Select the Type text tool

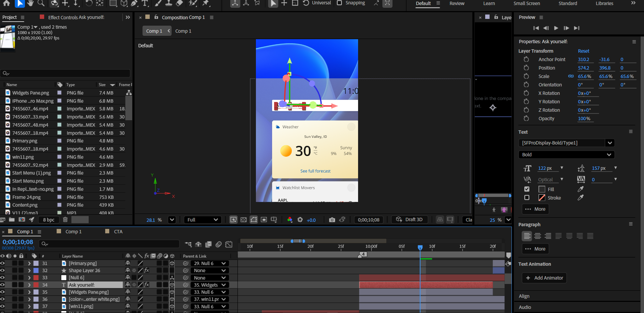pyautogui.click(x=145, y=3)
